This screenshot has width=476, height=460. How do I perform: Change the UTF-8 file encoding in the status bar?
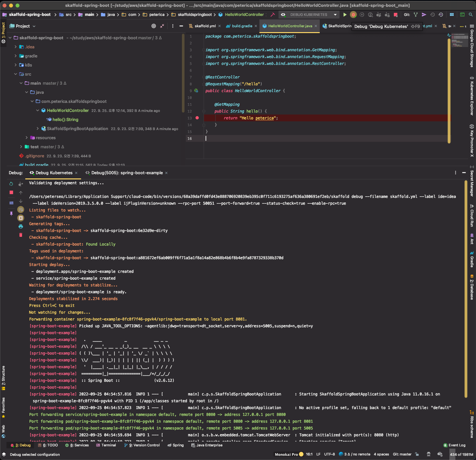point(329,454)
